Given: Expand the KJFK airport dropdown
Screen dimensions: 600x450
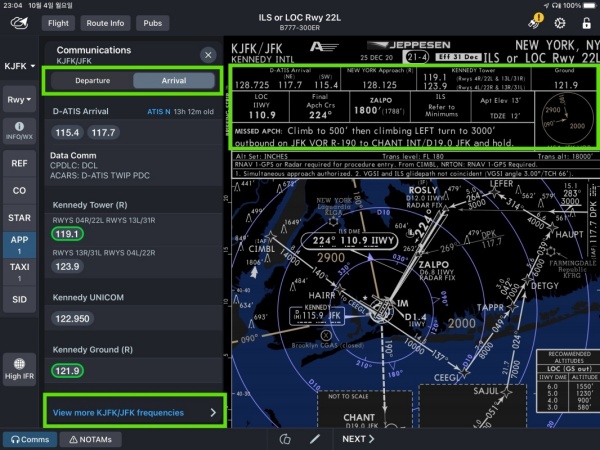Looking at the screenshot, I should (x=19, y=66).
